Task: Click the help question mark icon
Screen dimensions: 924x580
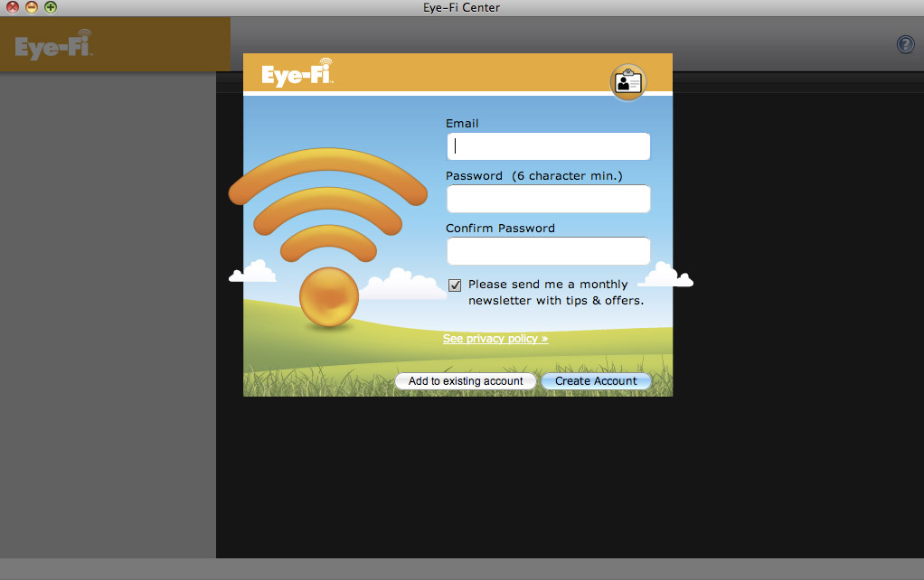Action: [x=905, y=44]
